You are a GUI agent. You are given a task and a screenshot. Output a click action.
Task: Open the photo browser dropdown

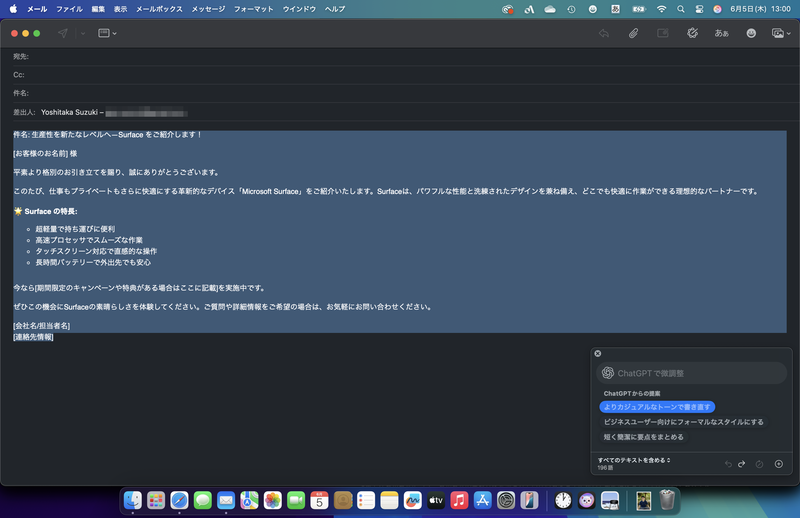781,33
